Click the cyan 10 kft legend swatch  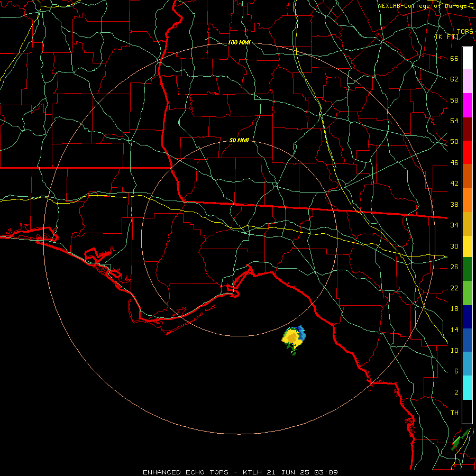[467, 388]
